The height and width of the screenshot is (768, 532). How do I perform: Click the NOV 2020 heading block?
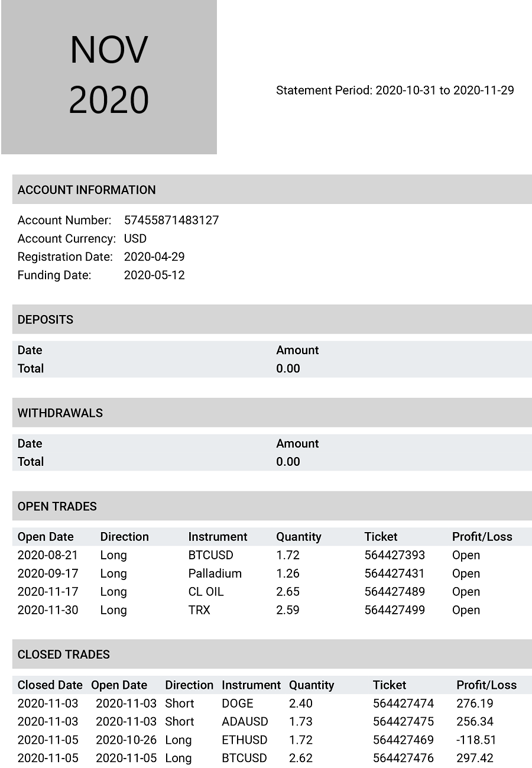click(109, 77)
